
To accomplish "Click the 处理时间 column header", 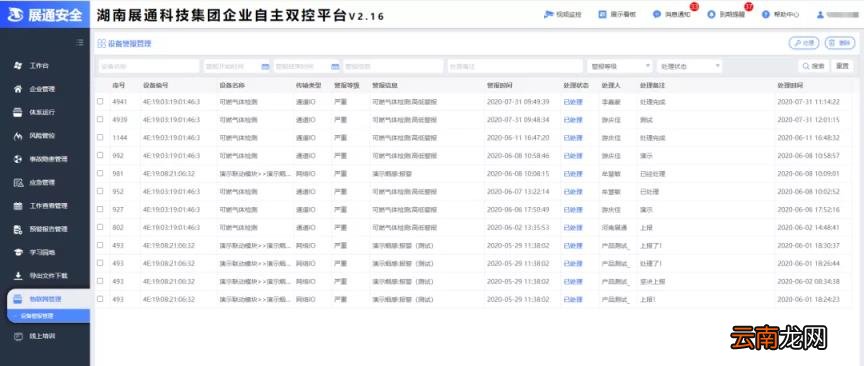I will [x=790, y=85].
